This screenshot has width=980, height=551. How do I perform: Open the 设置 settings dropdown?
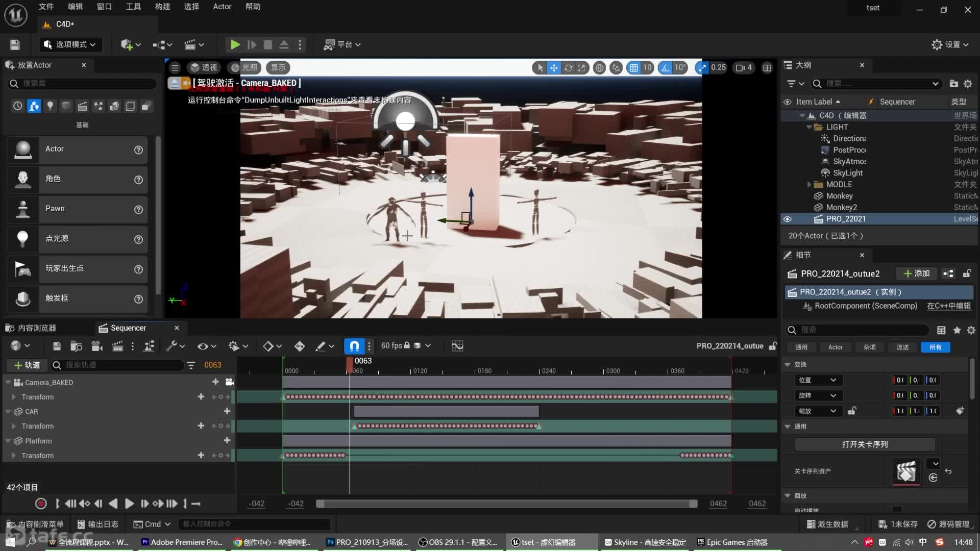pyautogui.click(x=950, y=45)
